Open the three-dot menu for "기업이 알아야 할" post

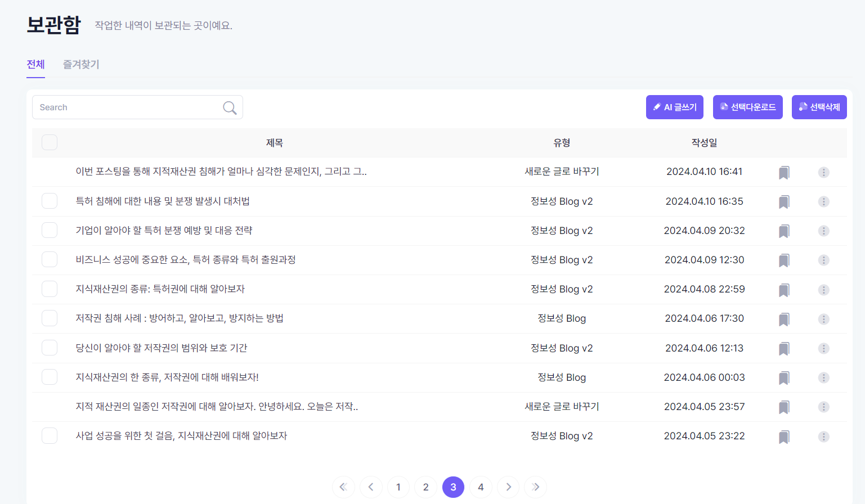pyautogui.click(x=823, y=231)
